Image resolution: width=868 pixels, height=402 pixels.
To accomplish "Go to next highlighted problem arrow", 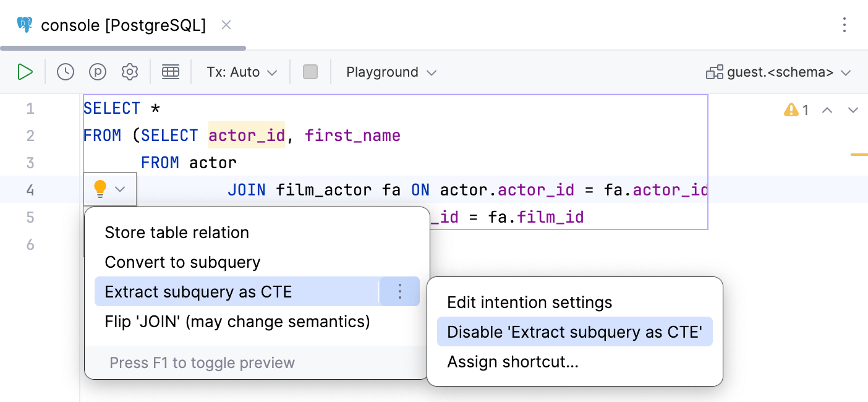I will [x=853, y=110].
